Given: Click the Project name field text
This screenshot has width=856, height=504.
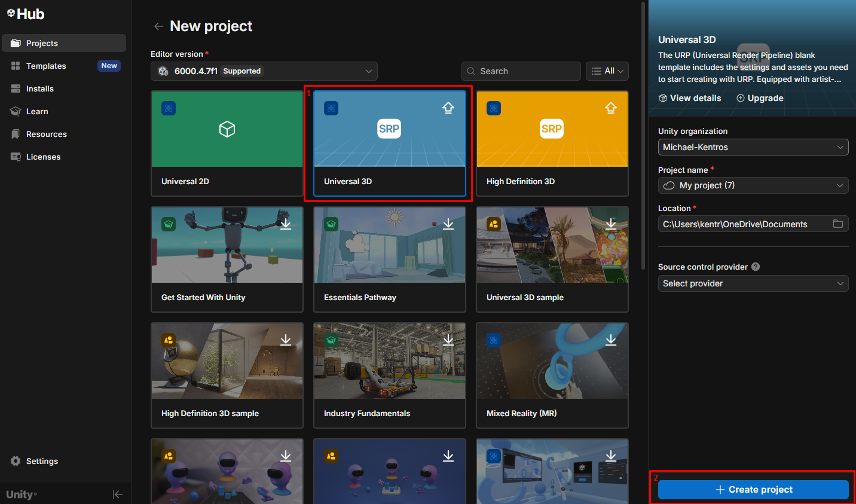Looking at the screenshot, I should coord(707,185).
